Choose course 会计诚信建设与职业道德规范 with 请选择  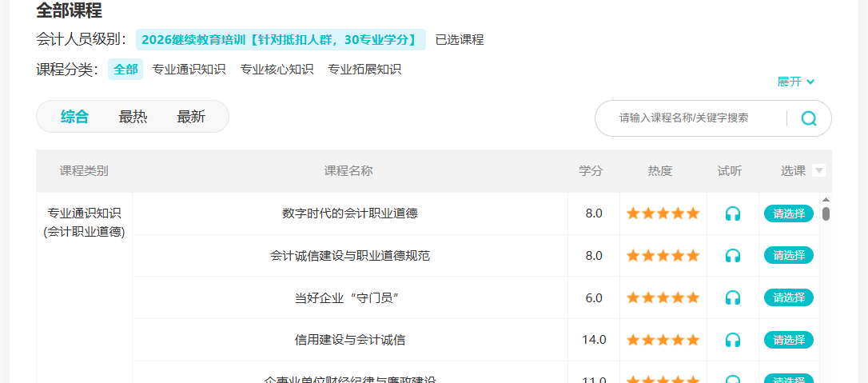pos(789,255)
